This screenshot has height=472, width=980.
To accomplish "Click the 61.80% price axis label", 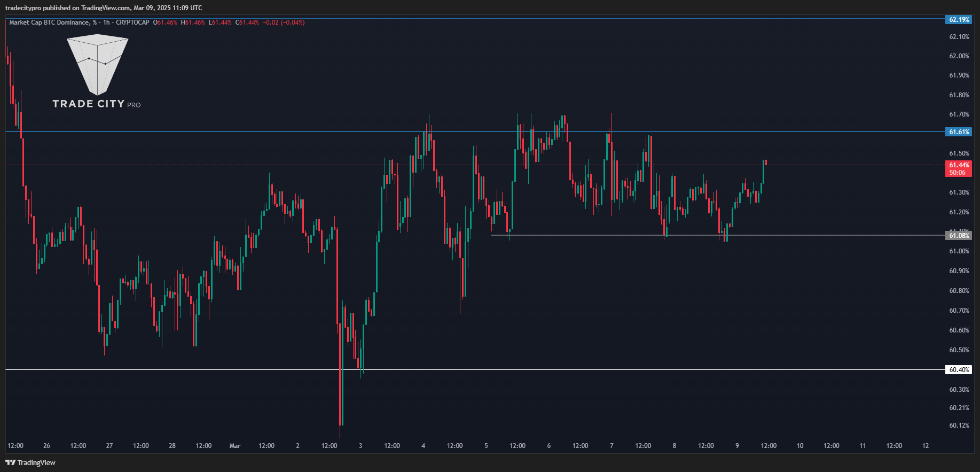I will (959, 95).
